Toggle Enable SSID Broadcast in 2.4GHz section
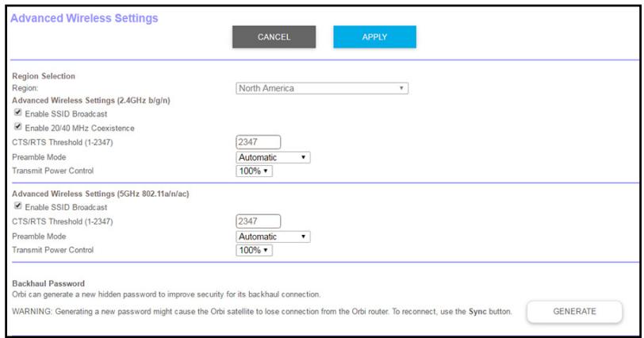Image resolution: width=644 pixels, height=338 pixels. pos(17,112)
